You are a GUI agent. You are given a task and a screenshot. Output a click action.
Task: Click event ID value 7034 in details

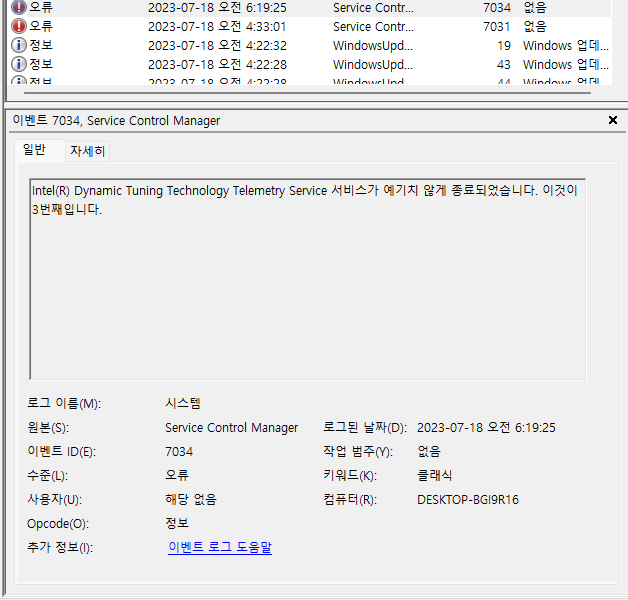(x=179, y=451)
